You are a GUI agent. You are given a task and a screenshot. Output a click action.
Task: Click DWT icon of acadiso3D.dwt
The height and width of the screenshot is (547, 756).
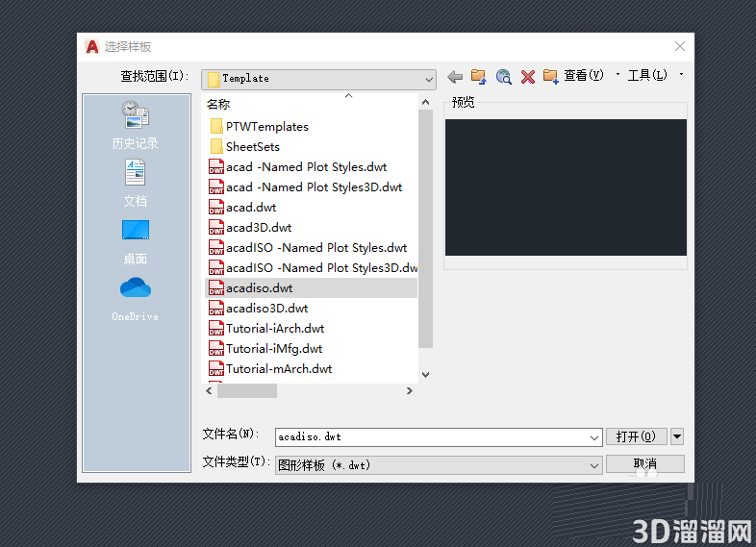click(x=216, y=308)
